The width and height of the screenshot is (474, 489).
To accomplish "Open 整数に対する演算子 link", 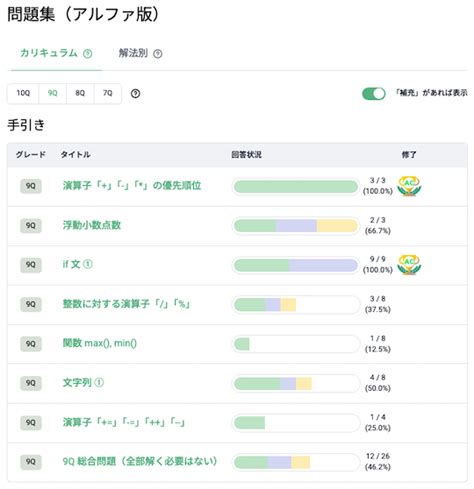I will 126,304.
